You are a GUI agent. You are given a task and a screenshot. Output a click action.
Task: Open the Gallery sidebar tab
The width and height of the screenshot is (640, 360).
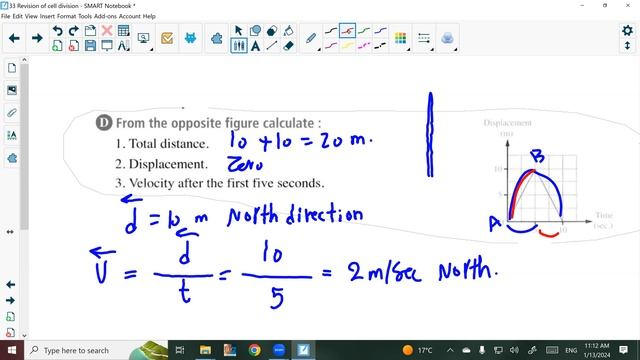(12, 90)
